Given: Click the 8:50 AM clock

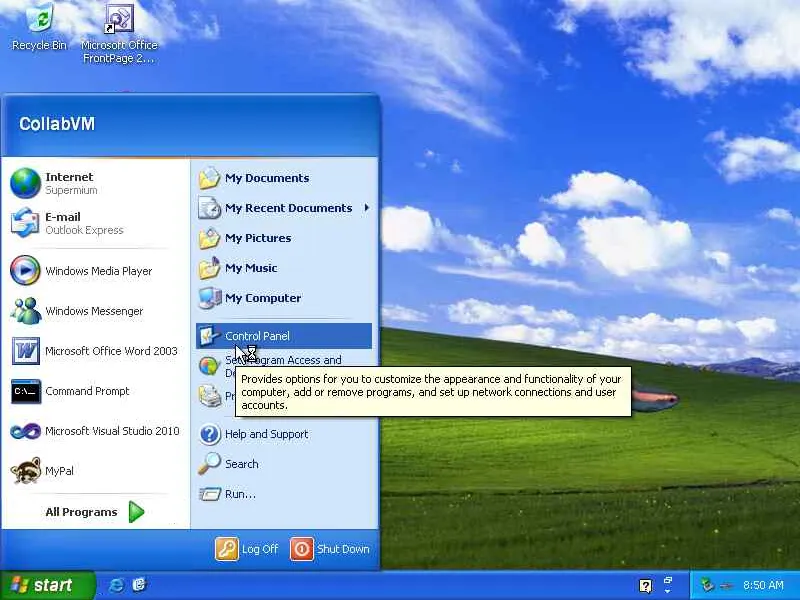Looking at the screenshot, I should (763, 585).
